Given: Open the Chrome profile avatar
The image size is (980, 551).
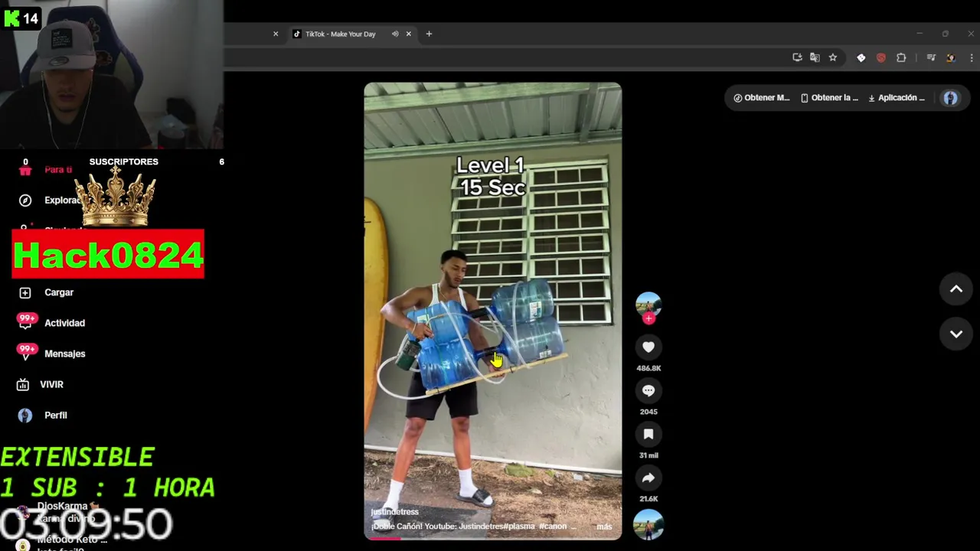Looking at the screenshot, I should coord(951,57).
